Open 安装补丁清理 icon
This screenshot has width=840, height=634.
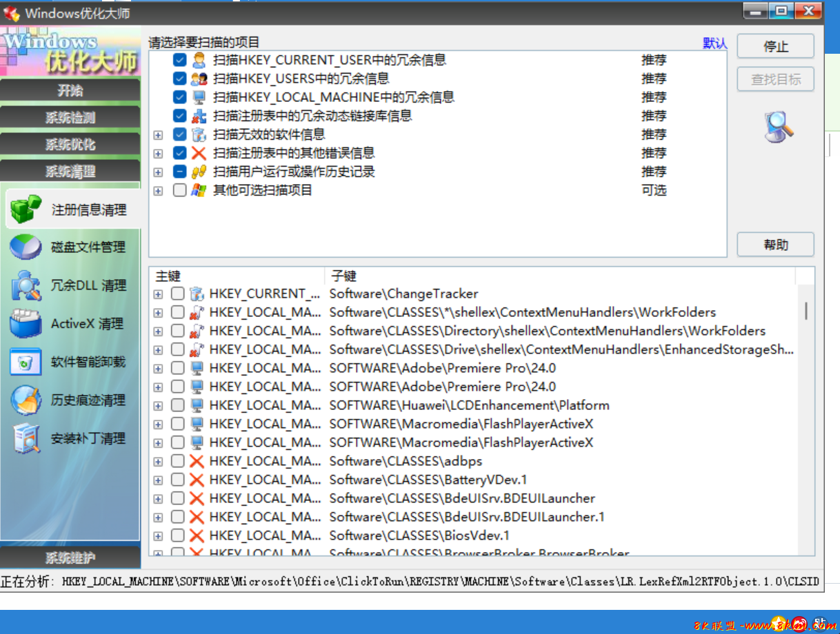[x=26, y=438]
